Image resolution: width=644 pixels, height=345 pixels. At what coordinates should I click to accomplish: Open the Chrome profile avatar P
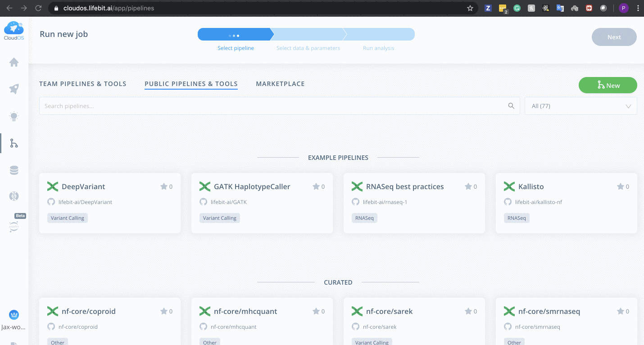pyautogui.click(x=624, y=8)
